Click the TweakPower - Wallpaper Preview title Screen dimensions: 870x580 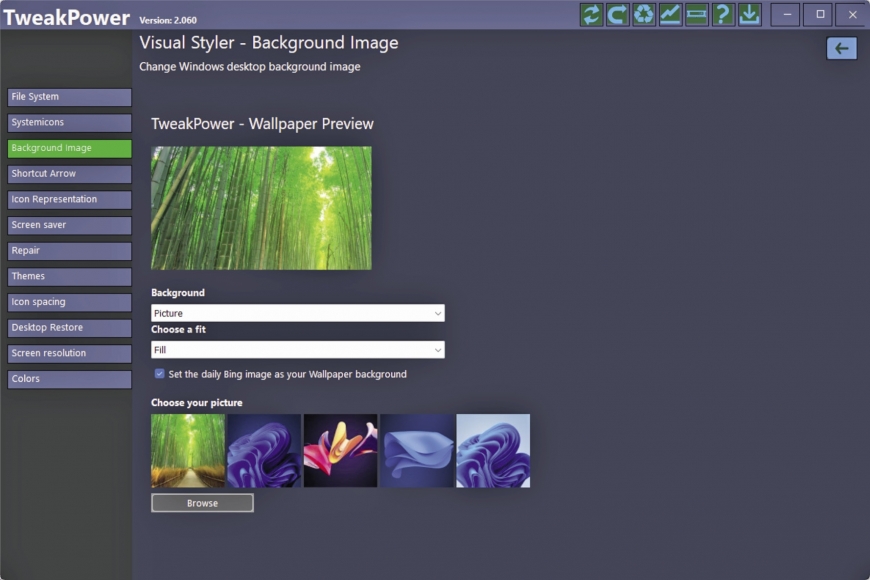(x=262, y=124)
